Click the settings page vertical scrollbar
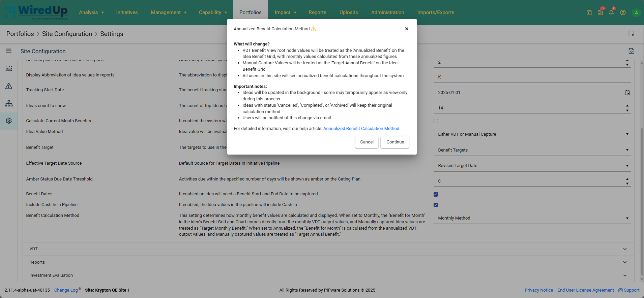644x298 pixels. pyautogui.click(x=642, y=202)
